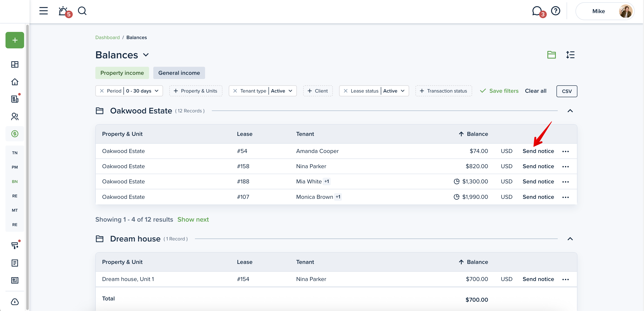The image size is (644, 311).
Task: Open the home properties sidebar icon
Action: pos(15,82)
